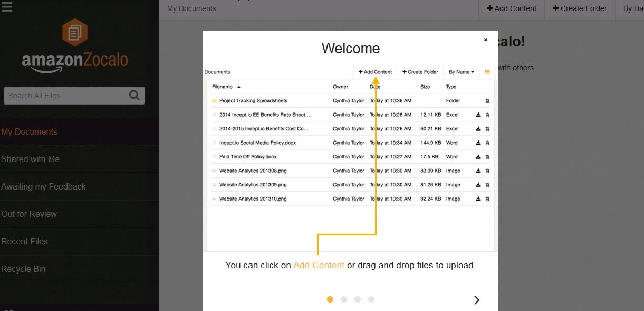Delete Website Analytics 201309.png
The width and height of the screenshot is (644, 311).
point(487,185)
